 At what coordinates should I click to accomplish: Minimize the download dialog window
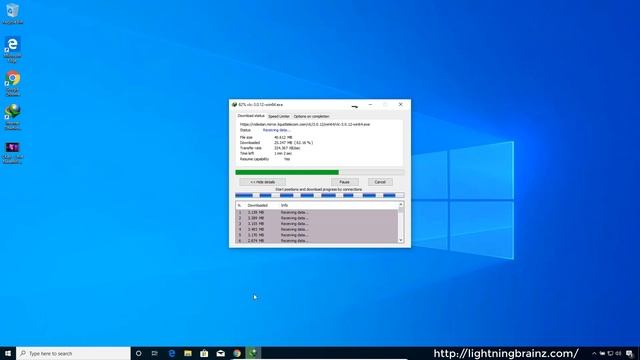pos(370,105)
